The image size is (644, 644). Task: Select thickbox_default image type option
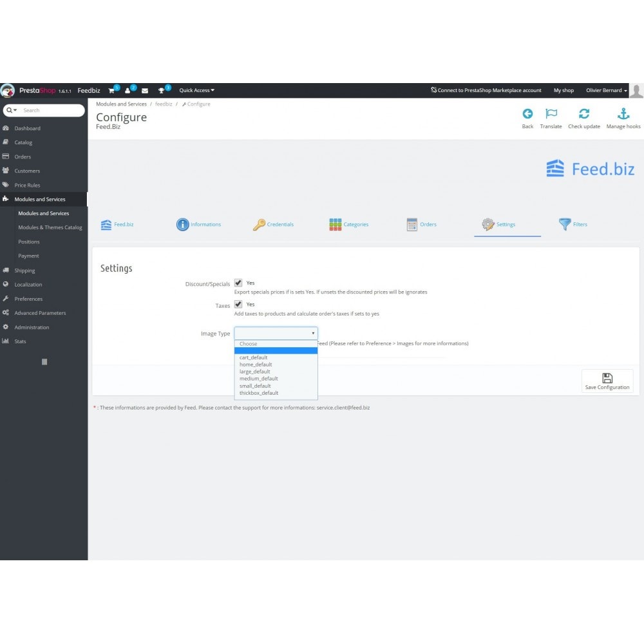pyautogui.click(x=276, y=393)
